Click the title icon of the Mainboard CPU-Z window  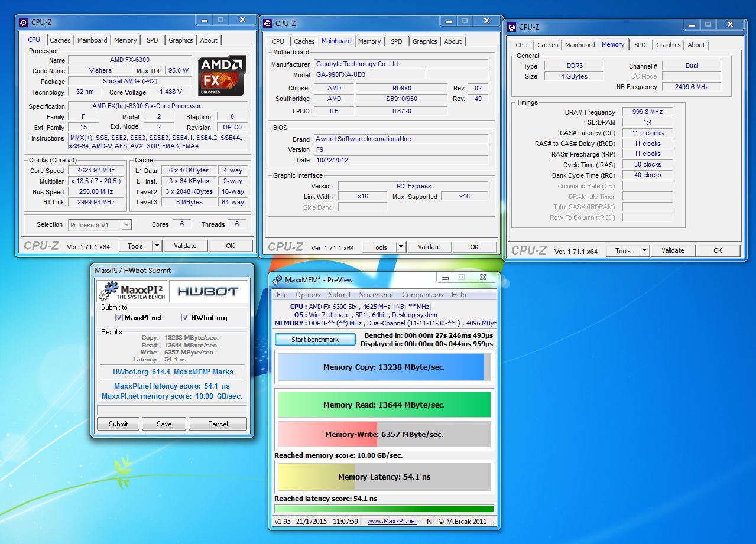[x=268, y=24]
